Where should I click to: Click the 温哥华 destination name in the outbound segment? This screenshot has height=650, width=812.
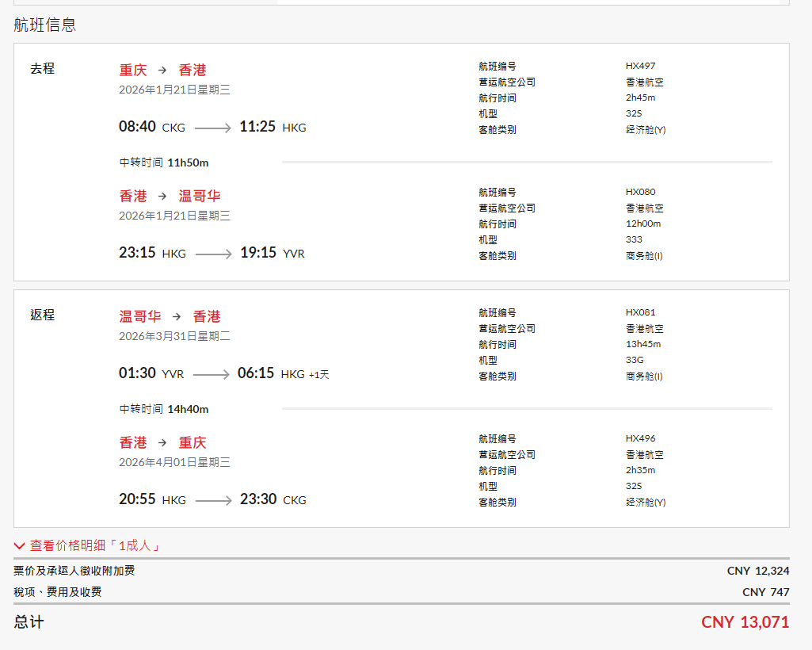pos(200,197)
